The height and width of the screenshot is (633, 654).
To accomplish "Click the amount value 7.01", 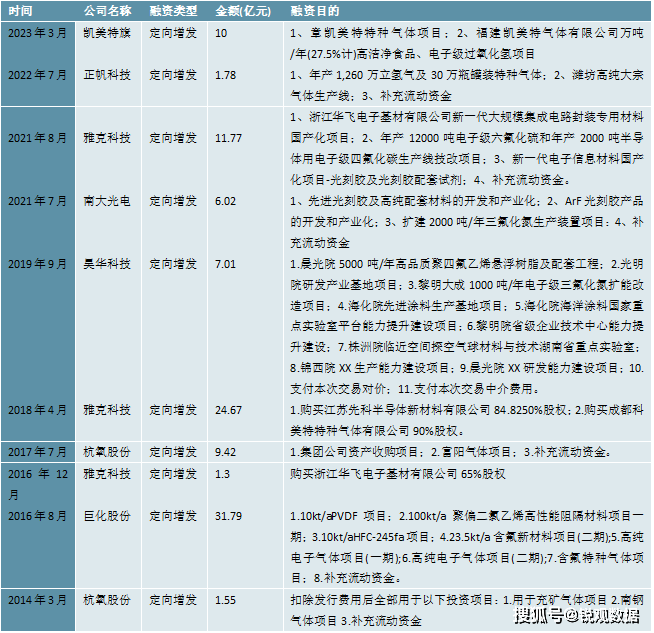I will (225, 264).
